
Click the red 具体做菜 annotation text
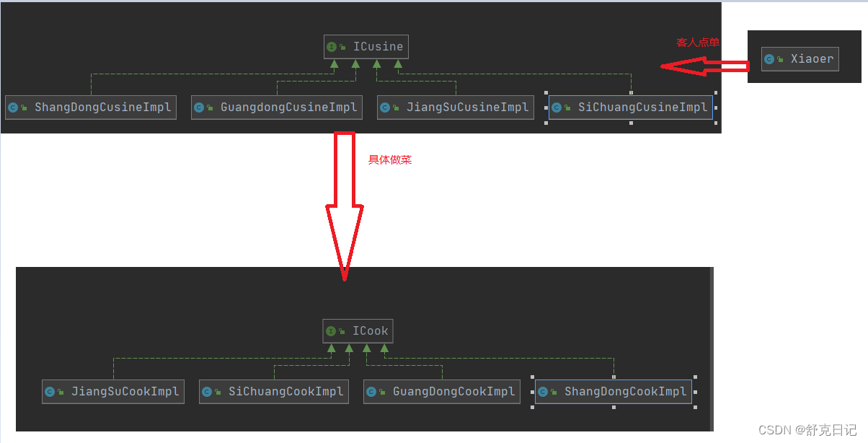[390, 160]
